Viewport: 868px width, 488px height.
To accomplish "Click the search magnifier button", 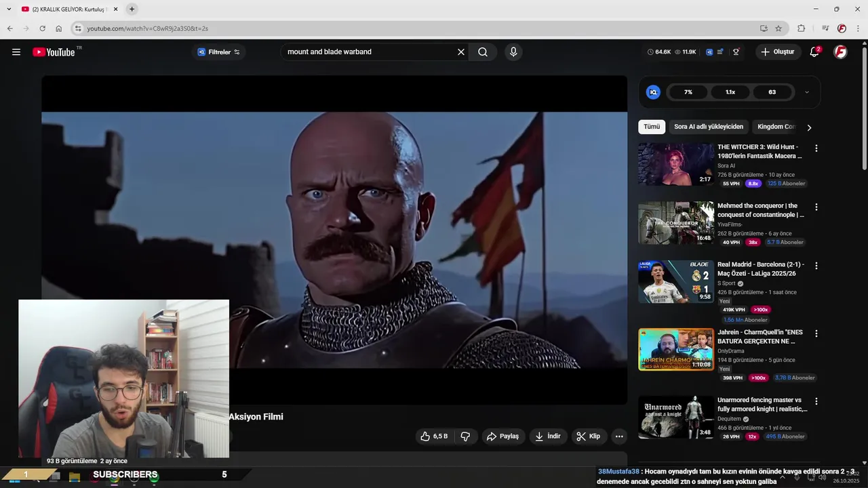I will (483, 52).
